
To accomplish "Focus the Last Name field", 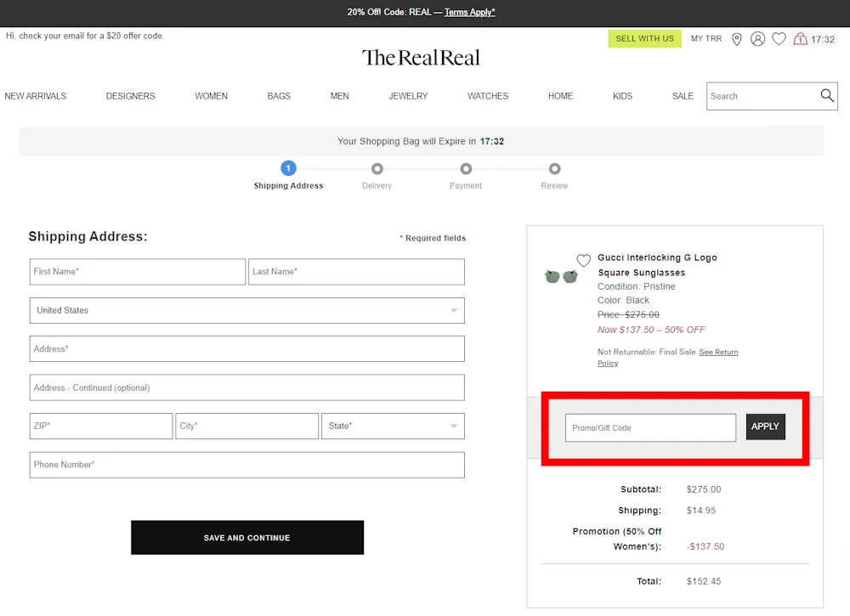I will coord(356,271).
